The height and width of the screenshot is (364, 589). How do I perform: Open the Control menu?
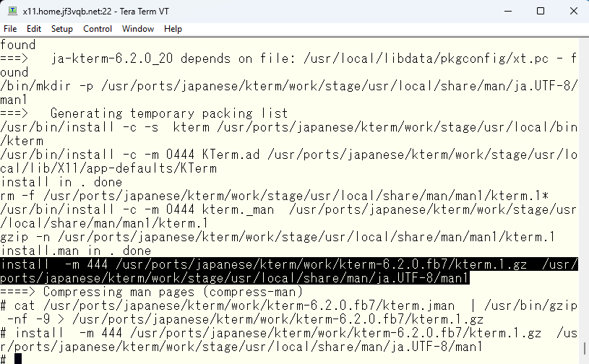tap(98, 29)
